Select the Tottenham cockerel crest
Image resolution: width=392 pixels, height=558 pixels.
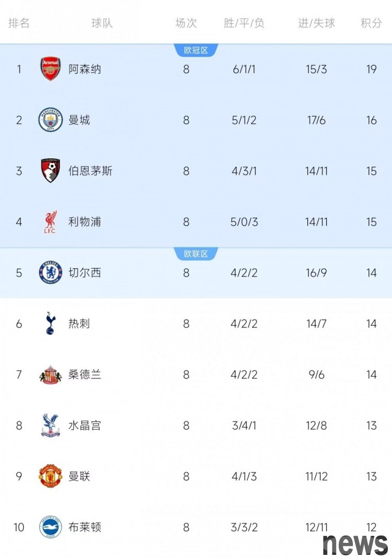pyautogui.click(x=51, y=323)
